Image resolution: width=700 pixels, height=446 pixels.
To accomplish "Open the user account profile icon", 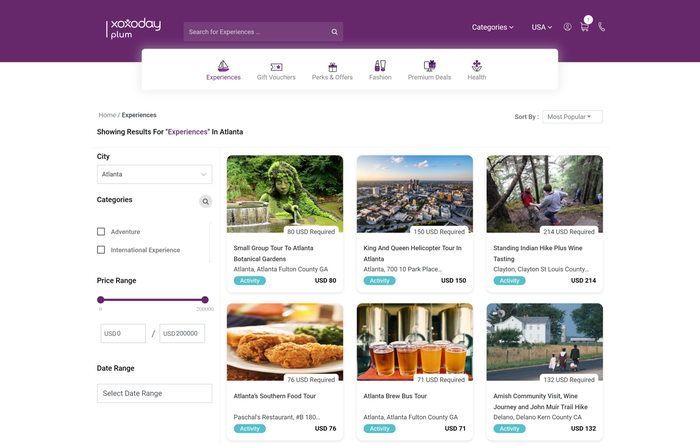I will pyautogui.click(x=567, y=27).
